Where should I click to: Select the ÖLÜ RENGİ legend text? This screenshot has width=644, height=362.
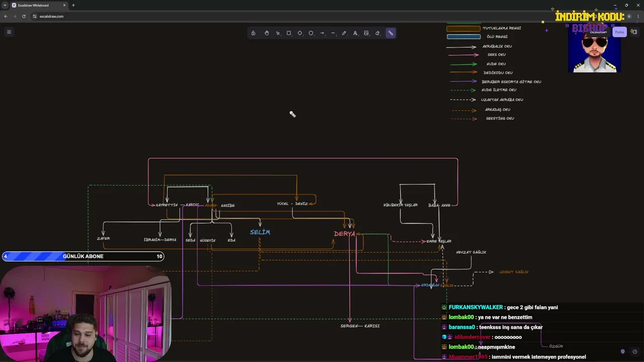pos(497,37)
